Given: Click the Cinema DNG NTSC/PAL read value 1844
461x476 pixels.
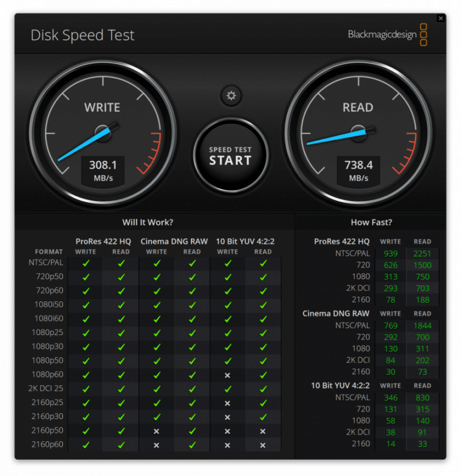Looking at the screenshot, I should click(422, 325).
